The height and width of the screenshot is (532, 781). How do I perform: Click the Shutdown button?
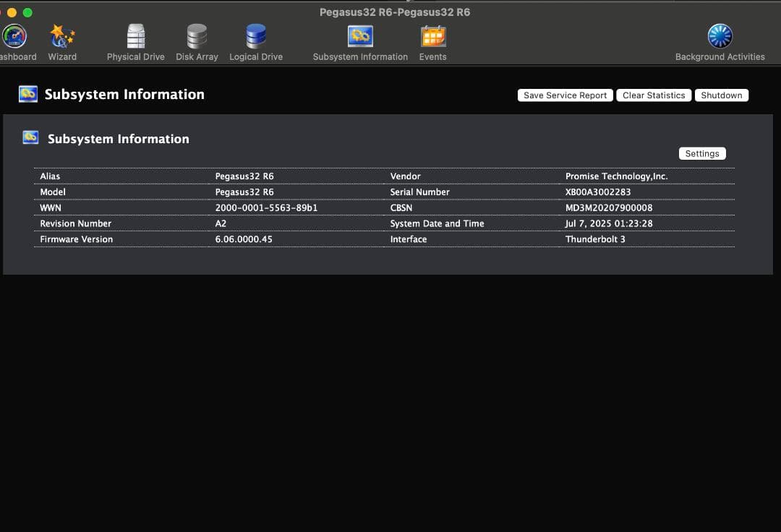click(x=721, y=95)
